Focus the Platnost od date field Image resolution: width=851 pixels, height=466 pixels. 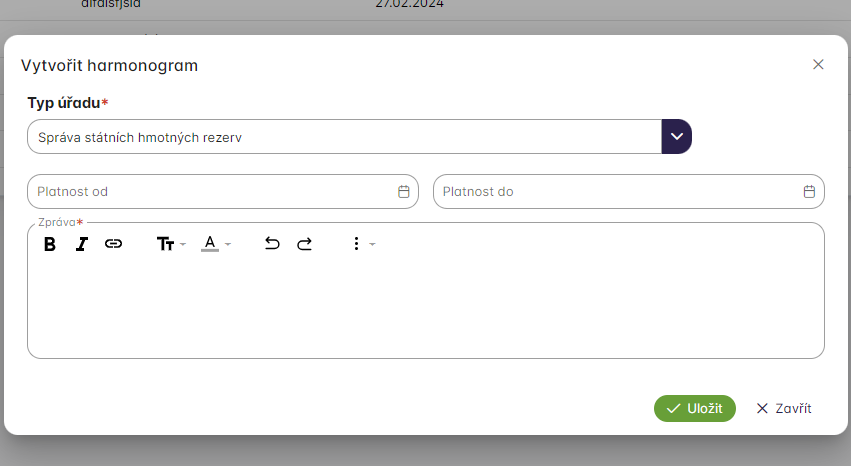tap(210, 192)
